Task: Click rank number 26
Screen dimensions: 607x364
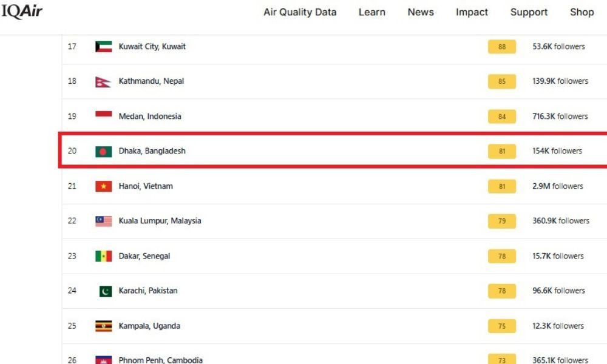Action: (72, 360)
